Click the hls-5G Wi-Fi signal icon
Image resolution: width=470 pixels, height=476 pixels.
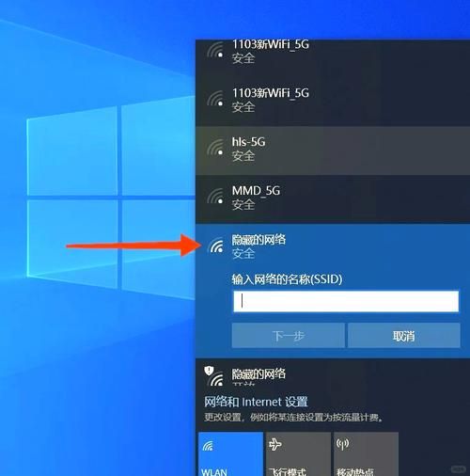coord(215,148)
